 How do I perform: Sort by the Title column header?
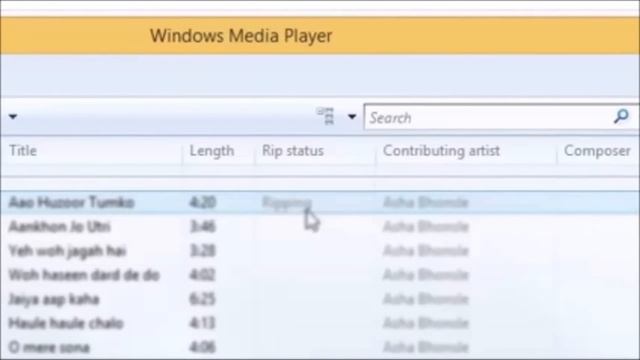pyautogui.click(x=23, y=151)
